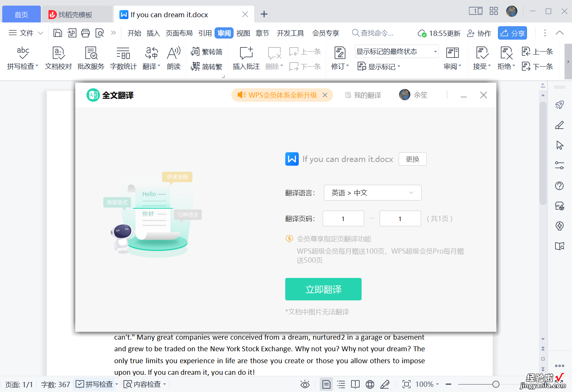
Task: Open the 翻译语言 英语 > 中文 dropdown
Action: click(x=372, y=193)
